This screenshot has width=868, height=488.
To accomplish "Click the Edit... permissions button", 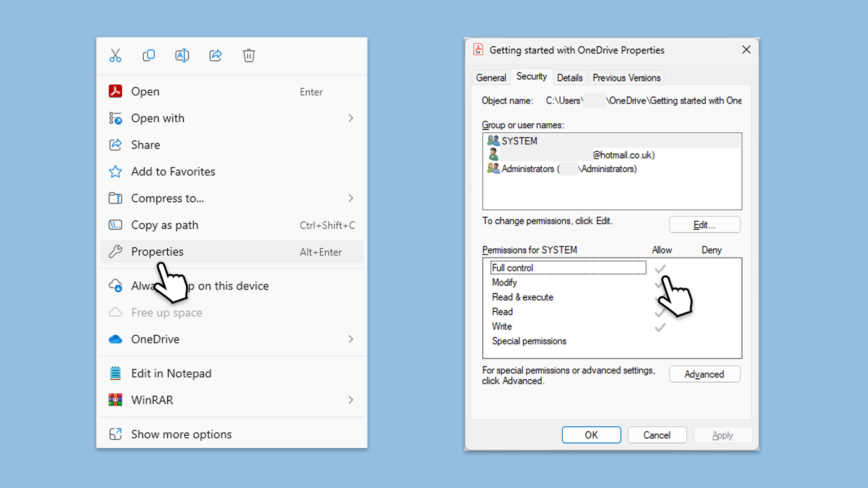I will click(x=705, y=224).
